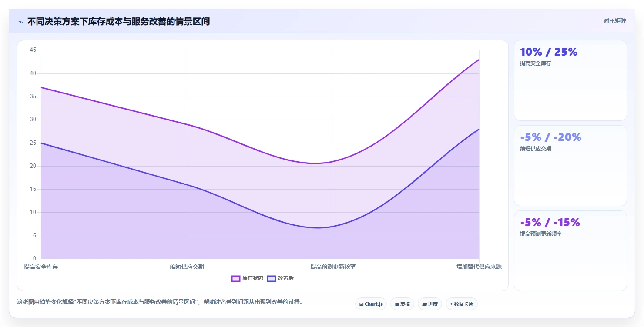This screenshot has height=327, width=644.
Task: Click the y-axis value 45
Action: [x=33, y=50]
